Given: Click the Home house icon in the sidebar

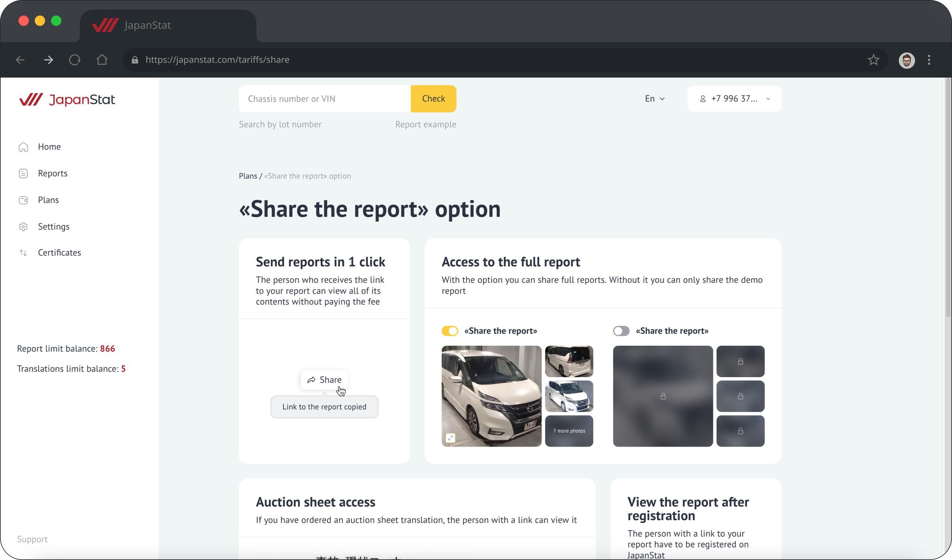Looking at the screenshot, I should coord(23,147).
